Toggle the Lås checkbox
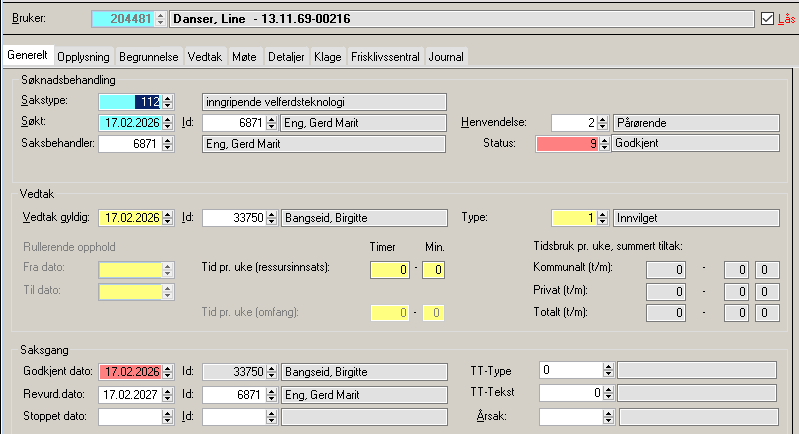The height and width of the screenshot is (434, 799). click(767, 19)
